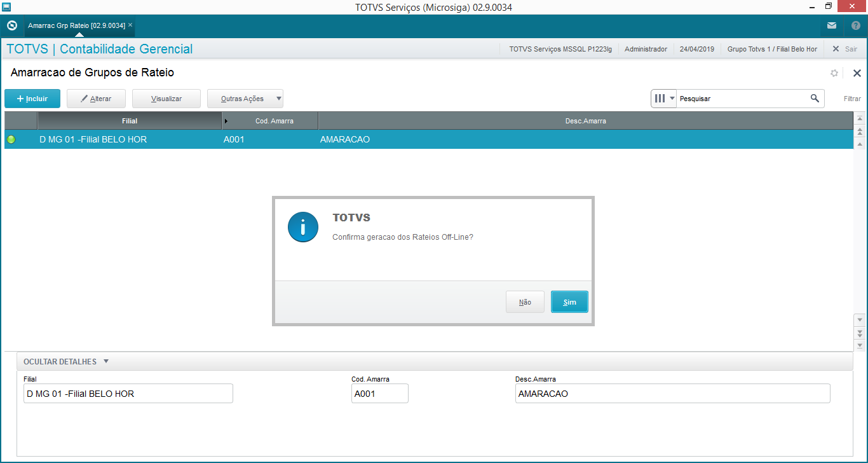Viewport: 868px width, 463px height.
Task: Decline with the Não button
Action: click(x=525, y=302)
